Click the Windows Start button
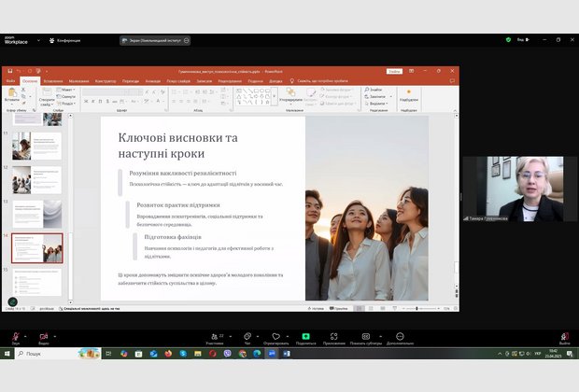The width and height of the screenshot is (579, 392). tap(7, 354)
